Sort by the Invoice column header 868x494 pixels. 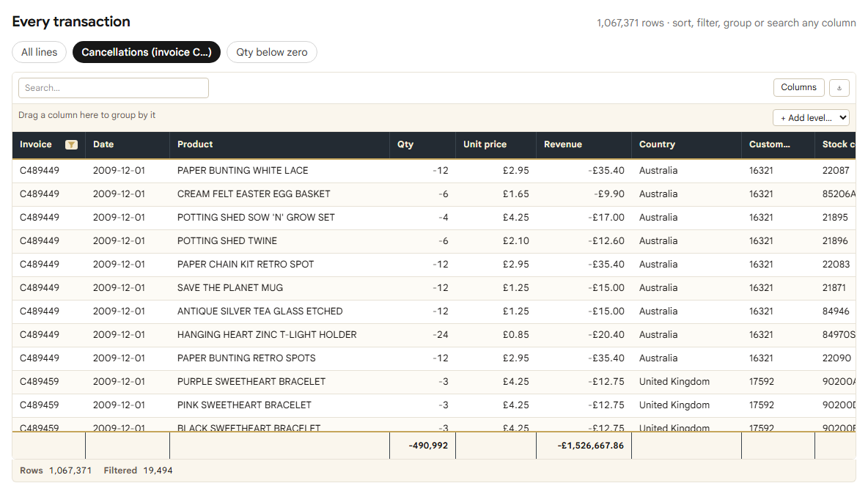[x=36, y=144]
